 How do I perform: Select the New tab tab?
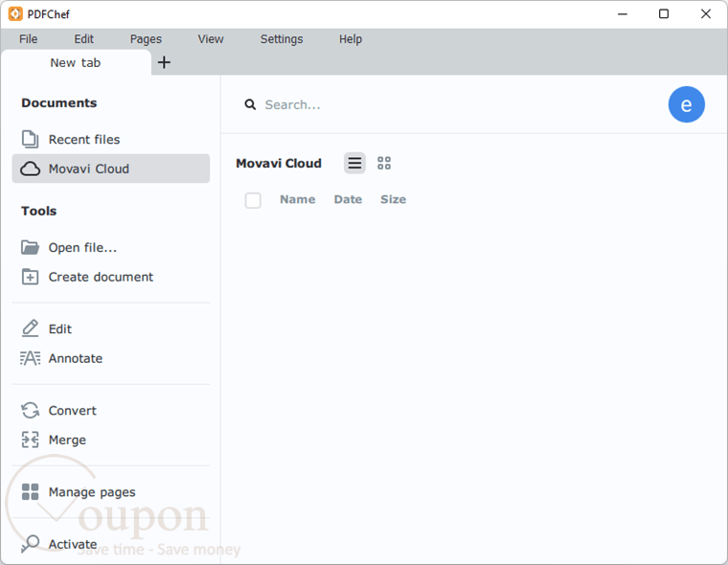click(x=76, y=62)
